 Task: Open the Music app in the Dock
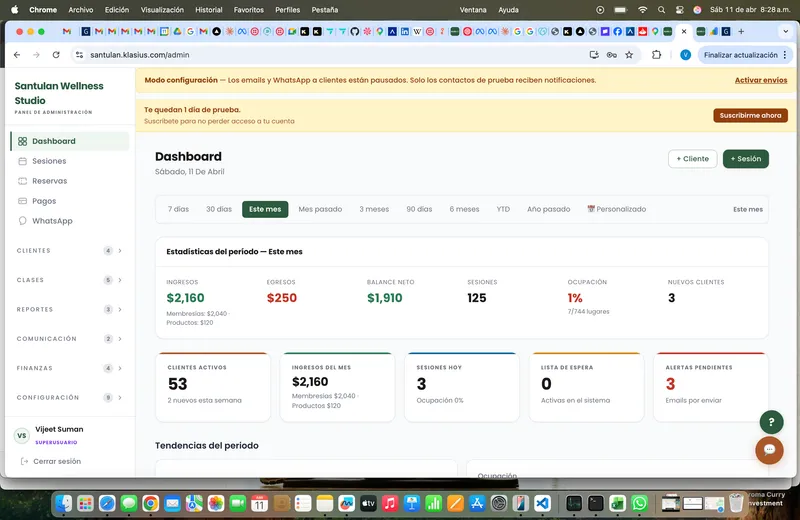(x=390, y=504)
